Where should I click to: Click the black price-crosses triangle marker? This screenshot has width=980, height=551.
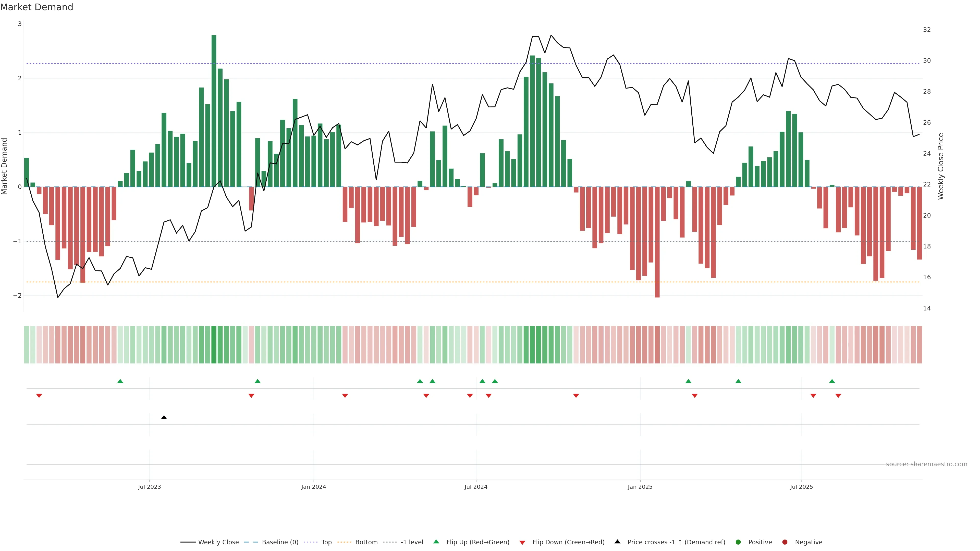164,418
